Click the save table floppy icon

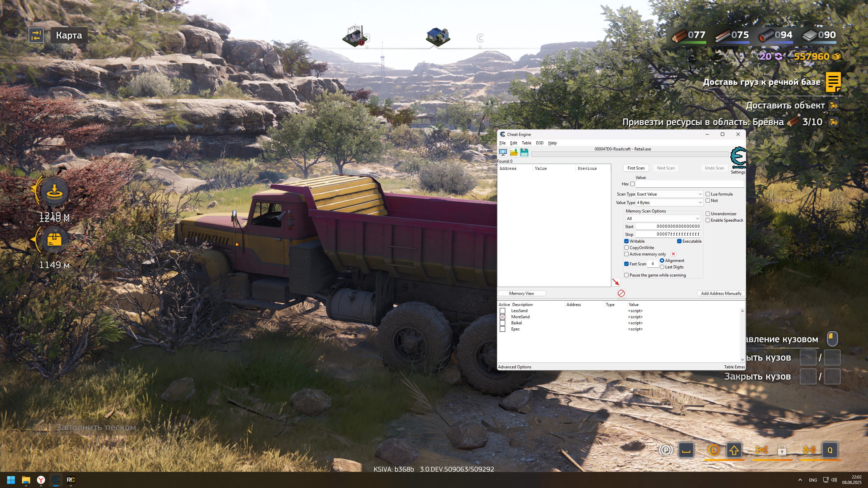524,152
